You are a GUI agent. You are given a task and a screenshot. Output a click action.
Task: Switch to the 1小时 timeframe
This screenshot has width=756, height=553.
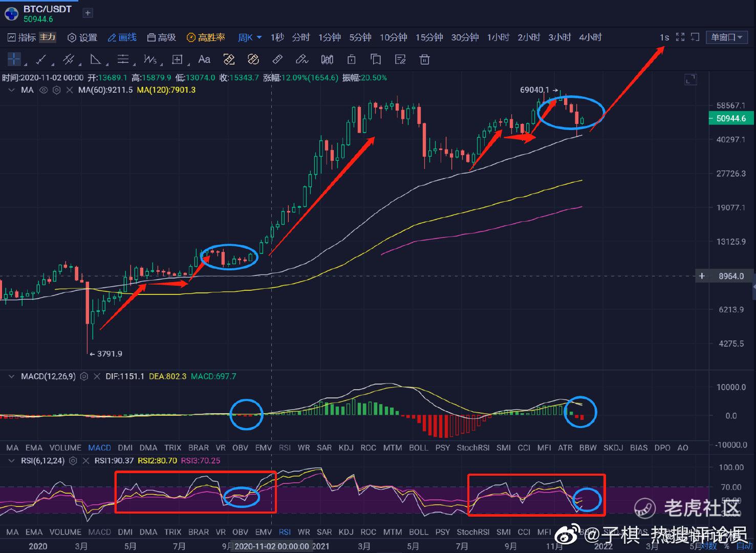click(498, 37)
